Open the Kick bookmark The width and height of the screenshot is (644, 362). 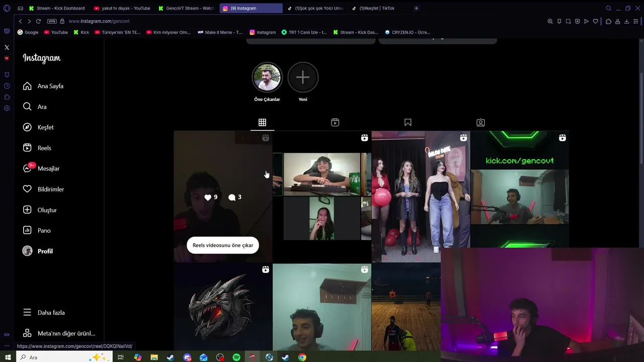(81, 32)
